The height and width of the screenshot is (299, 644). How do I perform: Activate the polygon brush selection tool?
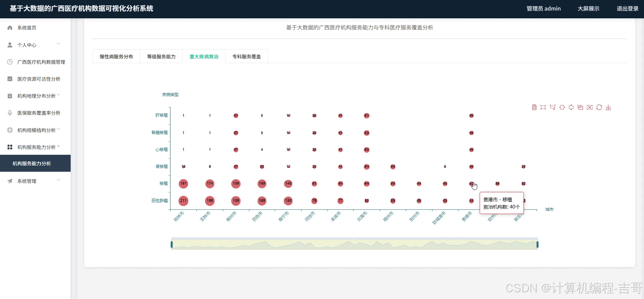tap(553, 107)
